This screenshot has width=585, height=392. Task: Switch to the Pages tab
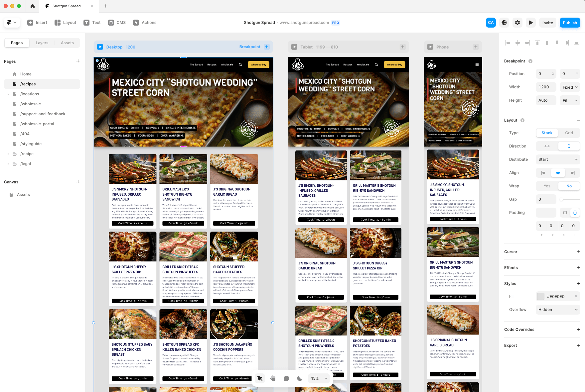click(x=17, y=43)
